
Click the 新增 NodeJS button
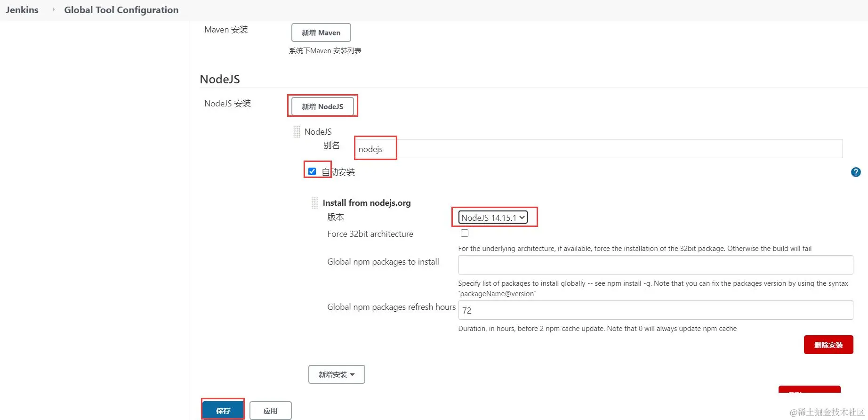[322, 106]
